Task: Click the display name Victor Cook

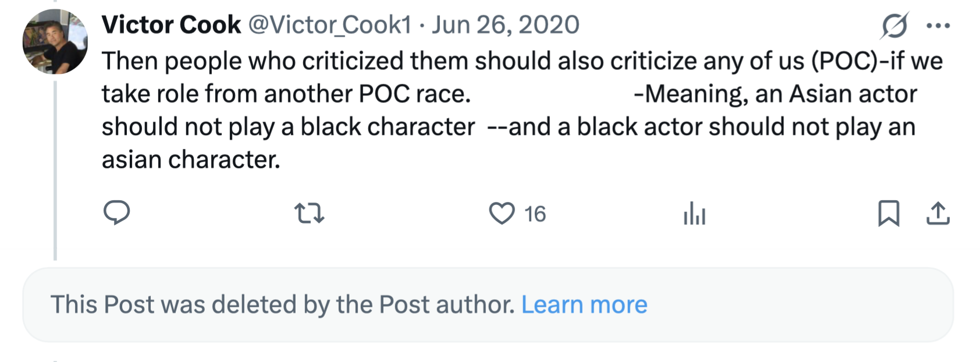Action: coord(171,25)
